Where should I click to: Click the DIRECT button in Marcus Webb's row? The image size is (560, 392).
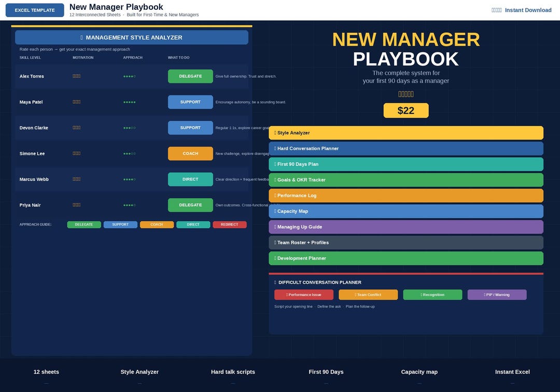[x=190, y=179]
